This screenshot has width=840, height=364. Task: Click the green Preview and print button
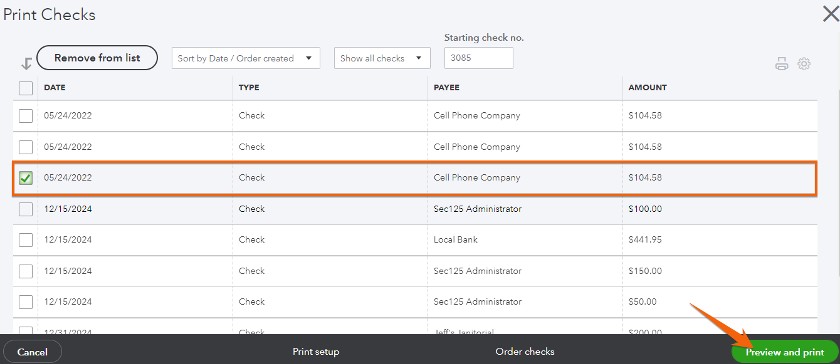pos(784,352)
